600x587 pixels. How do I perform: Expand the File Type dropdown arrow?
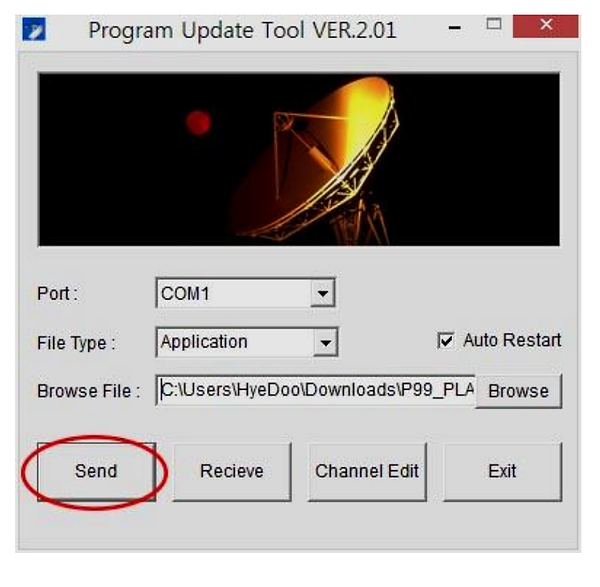[x=325, y=342]
